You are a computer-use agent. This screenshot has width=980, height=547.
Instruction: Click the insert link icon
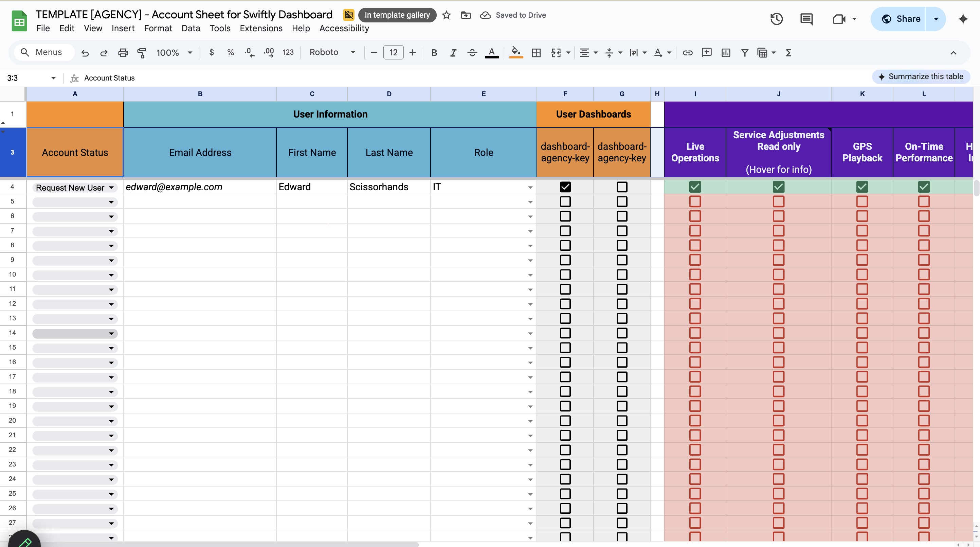click(687, 53)
